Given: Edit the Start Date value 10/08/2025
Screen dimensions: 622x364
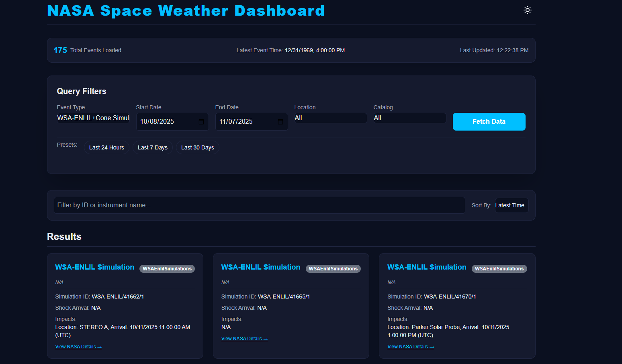Looking at the screenshot, I should [x=165, y=121].
